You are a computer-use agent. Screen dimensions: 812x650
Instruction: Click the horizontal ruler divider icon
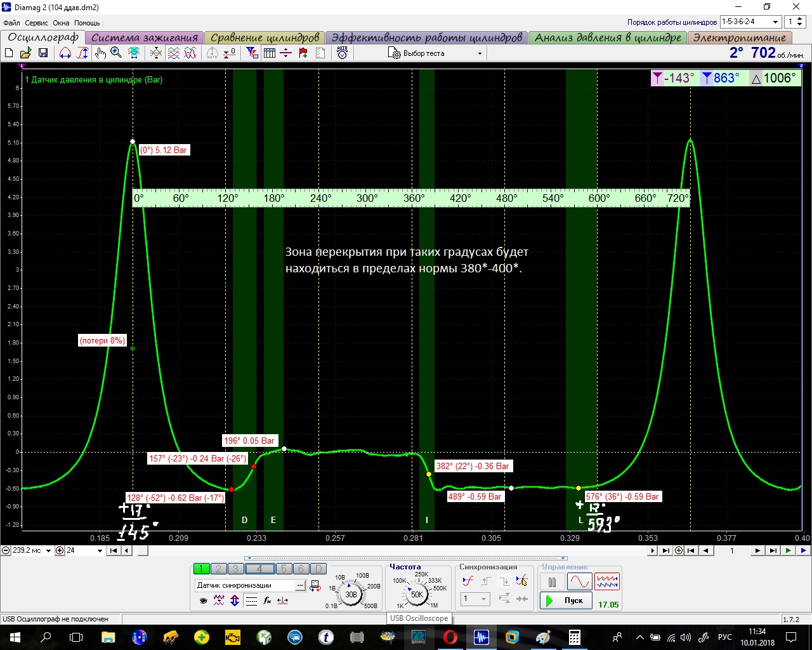click(286, 53)
